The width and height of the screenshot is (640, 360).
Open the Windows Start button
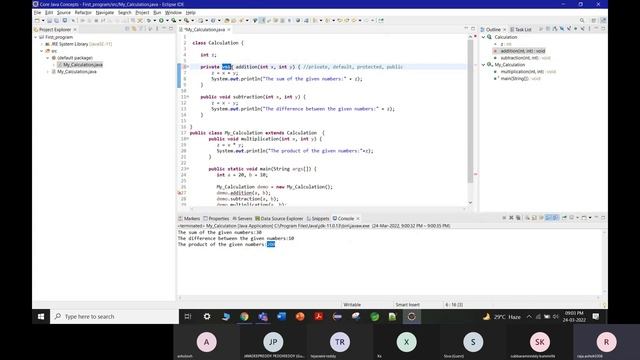41,316
